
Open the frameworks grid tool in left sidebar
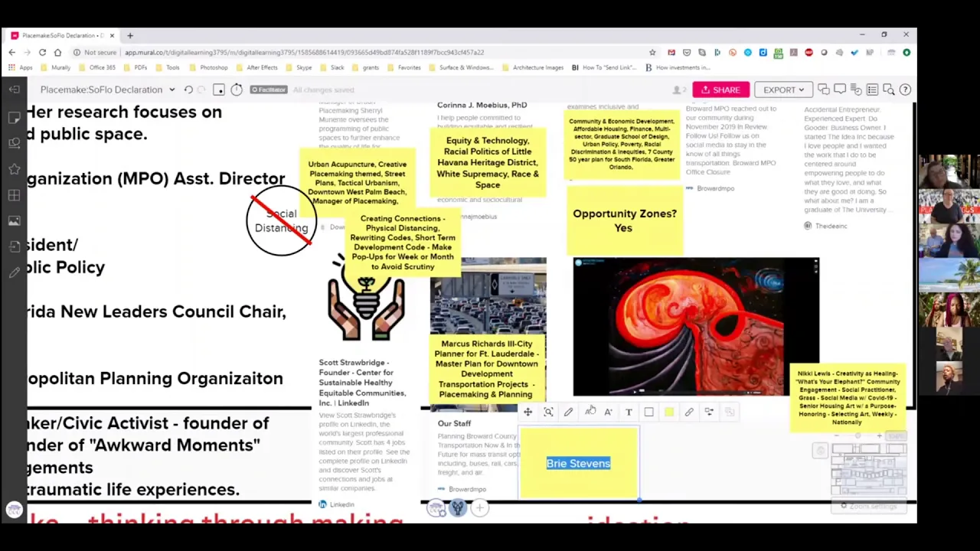click(14, 195)
